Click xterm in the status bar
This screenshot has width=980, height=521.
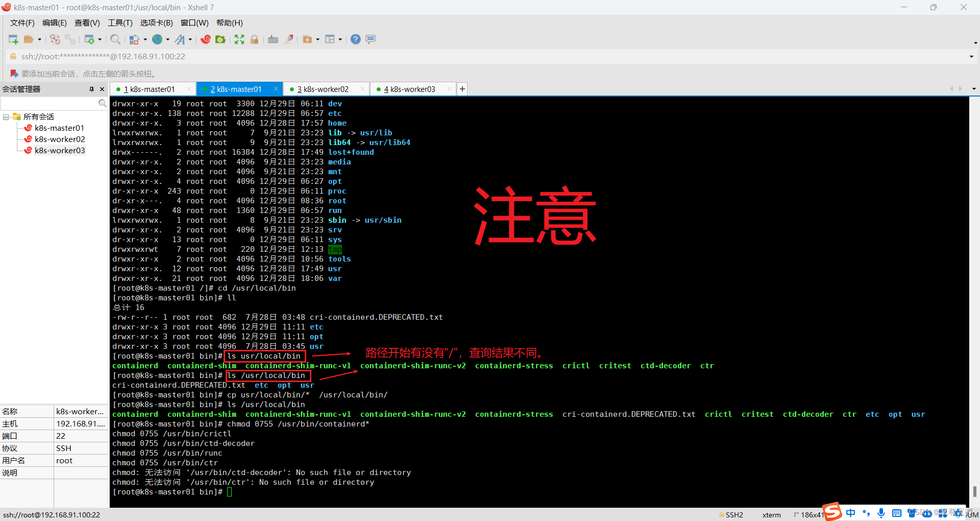click(771, 515)
